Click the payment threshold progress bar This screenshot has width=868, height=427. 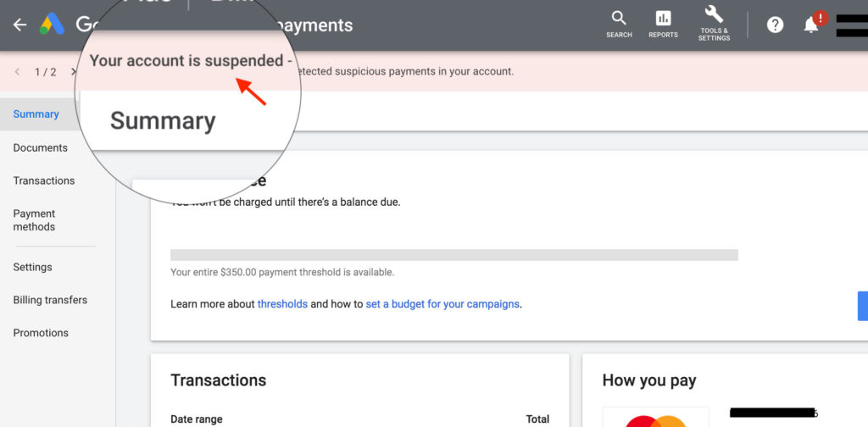454,255
